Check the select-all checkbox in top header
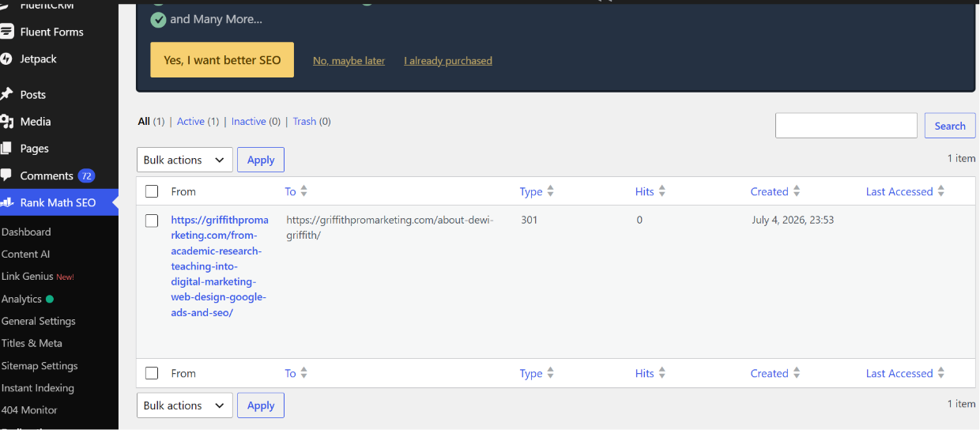980x430 pixels. click(152, 191)
